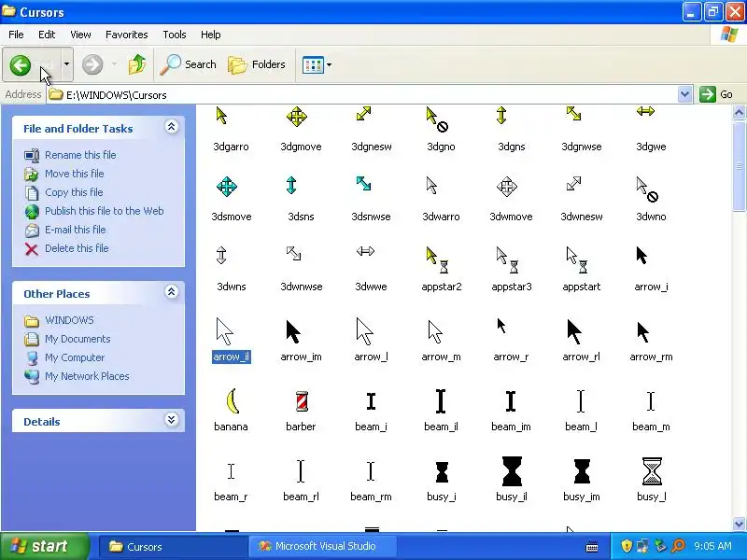The height and width of the screenshot is (560, 747).
Task: Select the 3dgns cursor file icon
Action: [x=501, y=115]
